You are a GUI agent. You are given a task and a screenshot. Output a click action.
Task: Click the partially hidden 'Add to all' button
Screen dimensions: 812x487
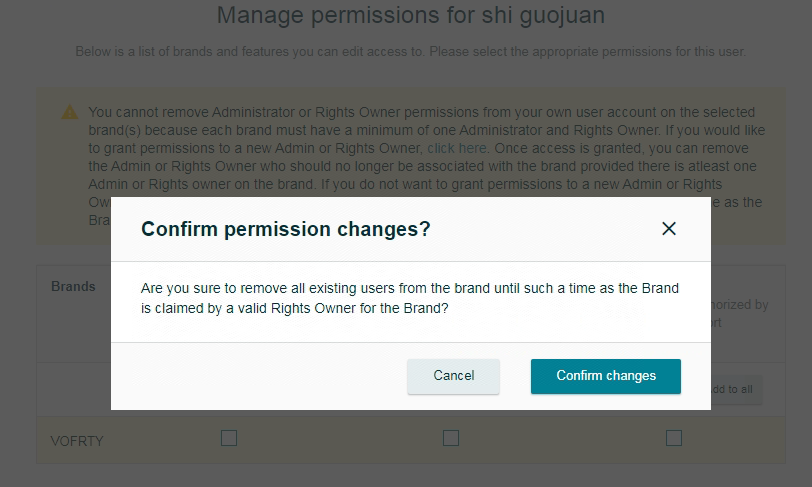click(x=735, y=390)
